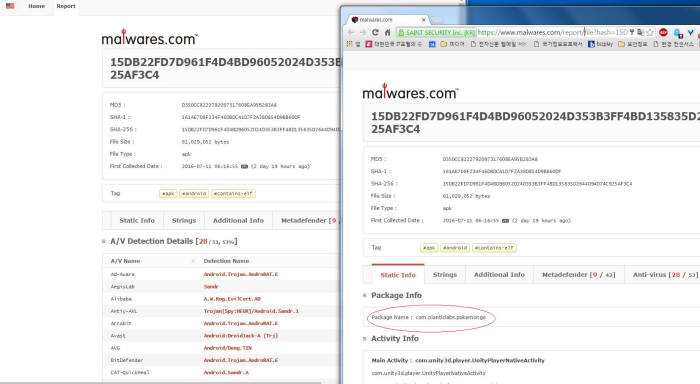Open Strings tab in left window
Screen dimensions: 700x384
coord(184,221)
